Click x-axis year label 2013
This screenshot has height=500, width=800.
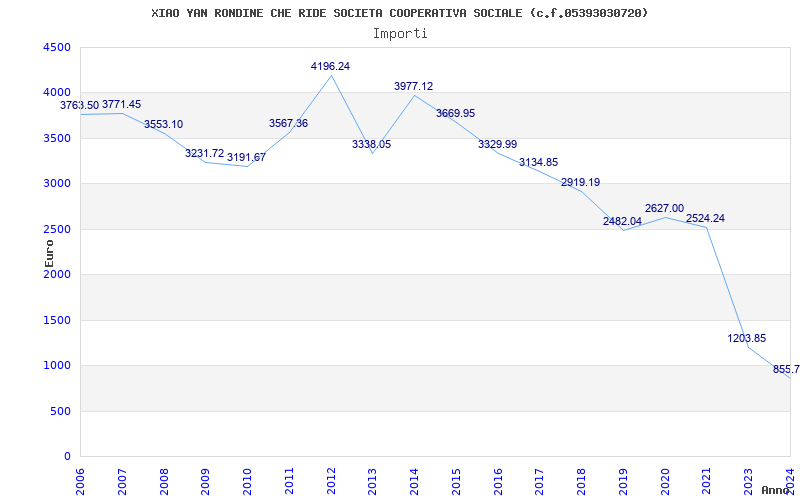372,481
